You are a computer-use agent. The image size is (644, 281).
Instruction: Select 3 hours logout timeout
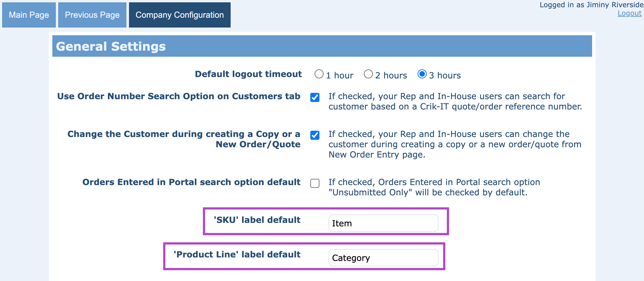tap(422, 74)
